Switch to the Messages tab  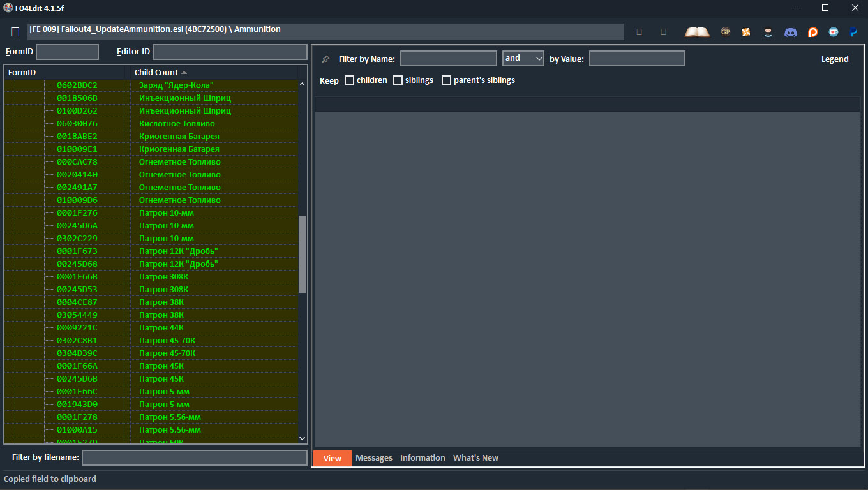(x=374, y=458)
